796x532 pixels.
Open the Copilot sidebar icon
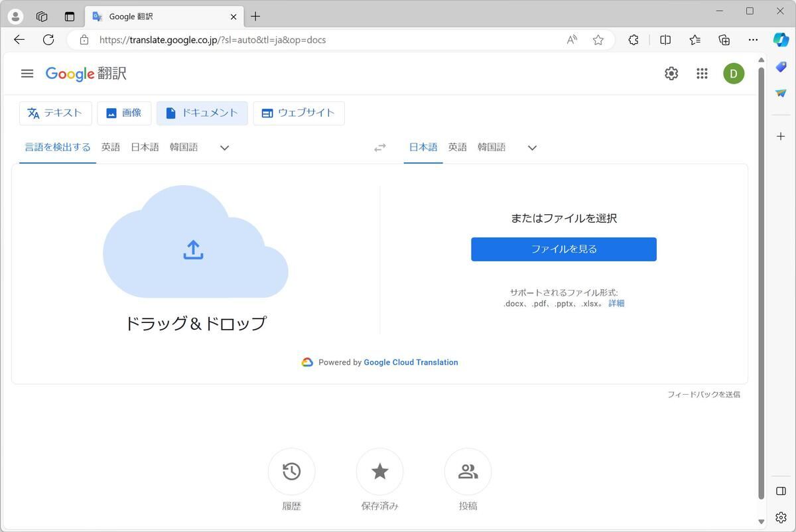tap(781, 40)
